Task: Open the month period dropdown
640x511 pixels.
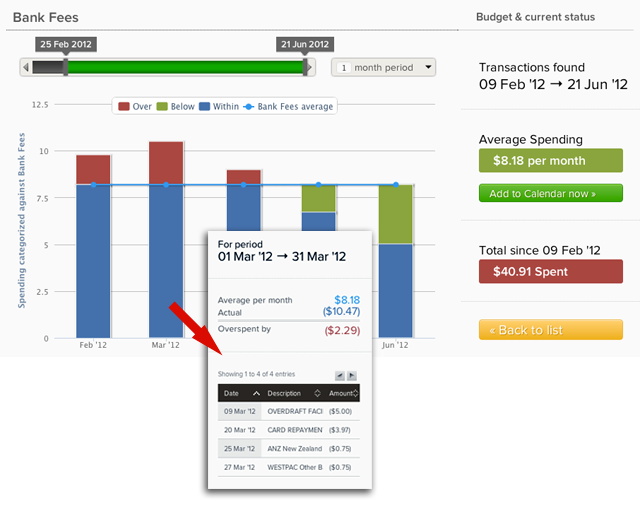Action: (395, 68)
